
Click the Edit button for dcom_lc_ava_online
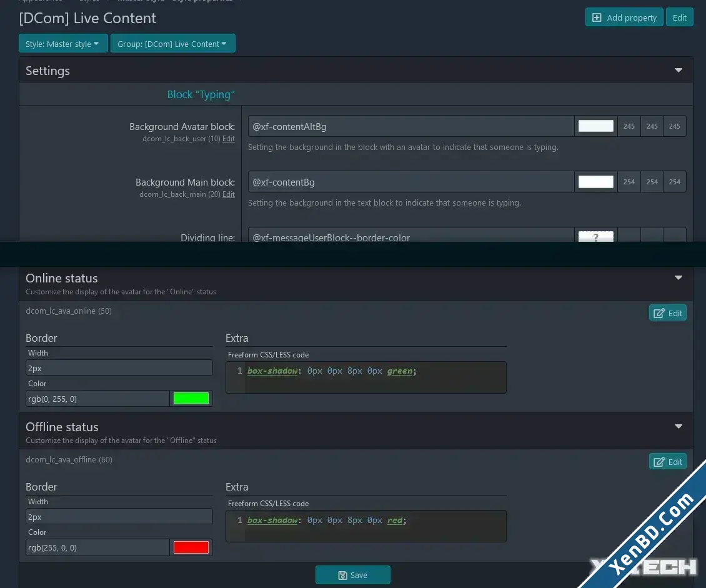(x=668, y=313)
